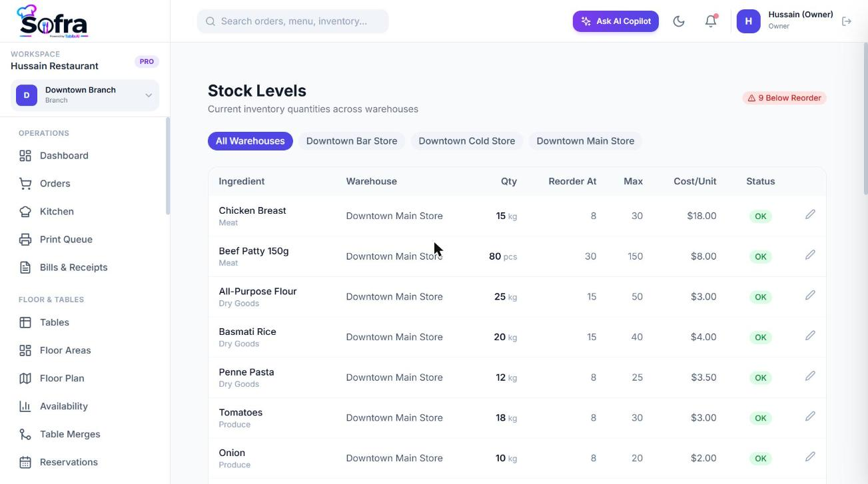This screenshot has width=868, height=484.
Task: Filter by Downtown Bar Store
Action: 352,141
